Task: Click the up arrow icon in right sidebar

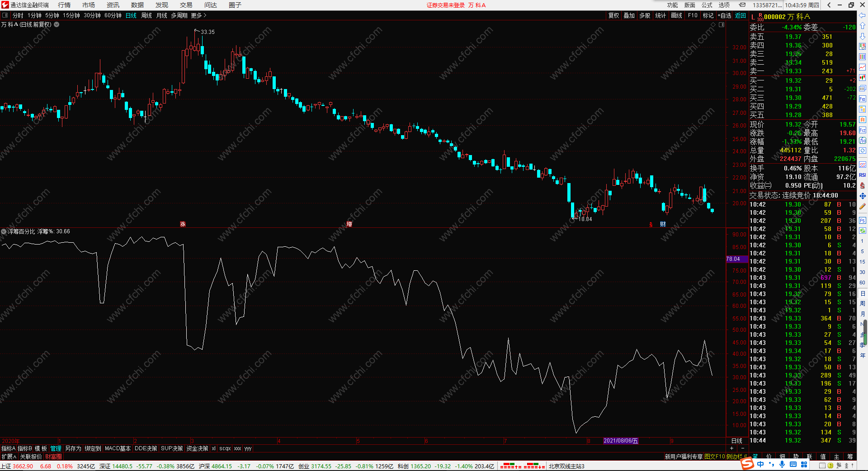Action: click(x=862, y=26)
